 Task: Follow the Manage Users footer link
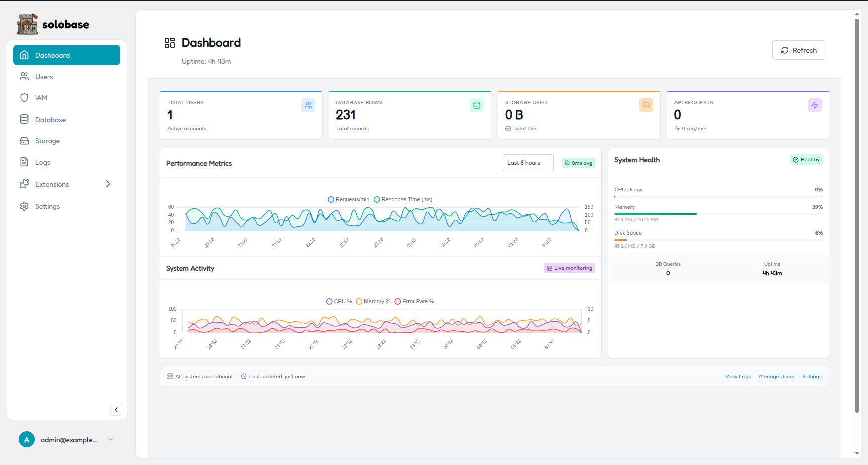(x=776, y=377)
